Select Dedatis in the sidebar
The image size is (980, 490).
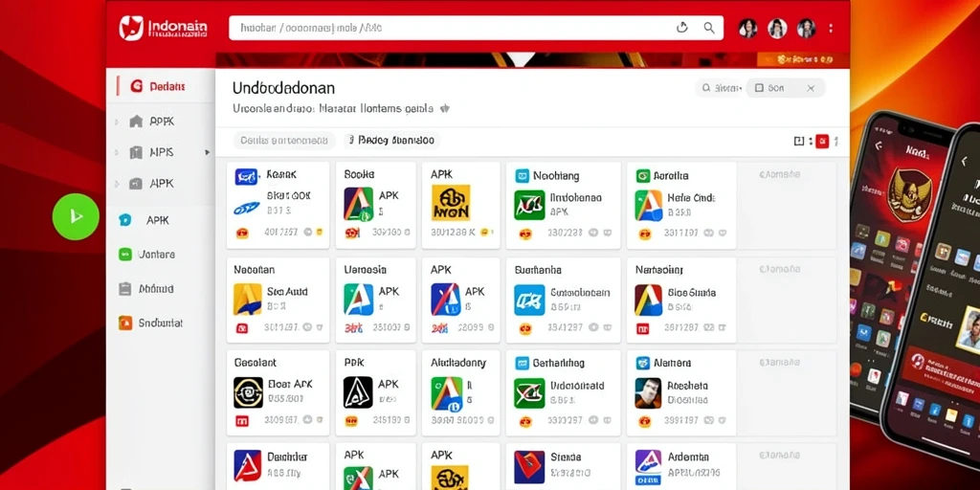click(x=161, y=86)
